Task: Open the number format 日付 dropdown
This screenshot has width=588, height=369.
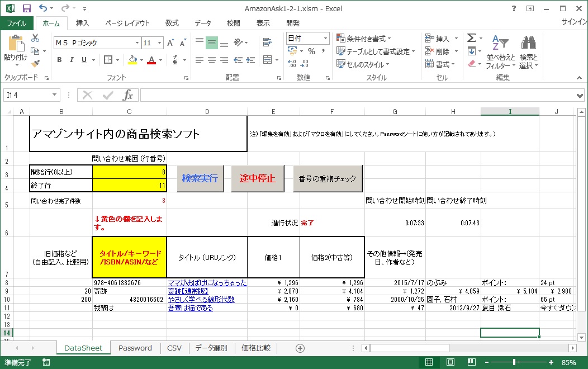Action: tap(325, 39)
